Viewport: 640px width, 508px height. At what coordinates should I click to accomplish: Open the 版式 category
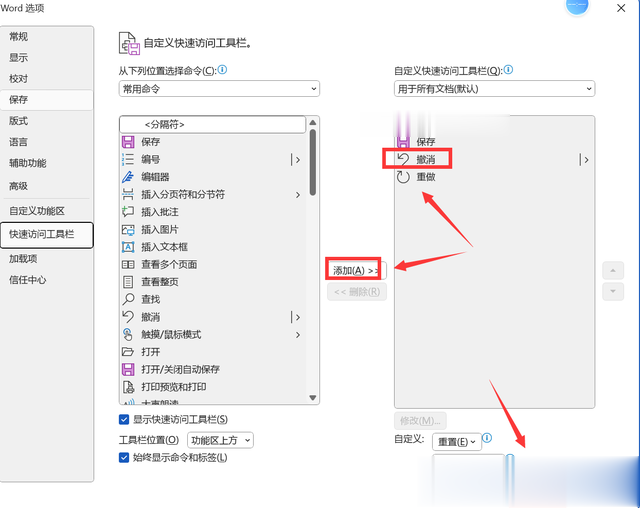47,121
